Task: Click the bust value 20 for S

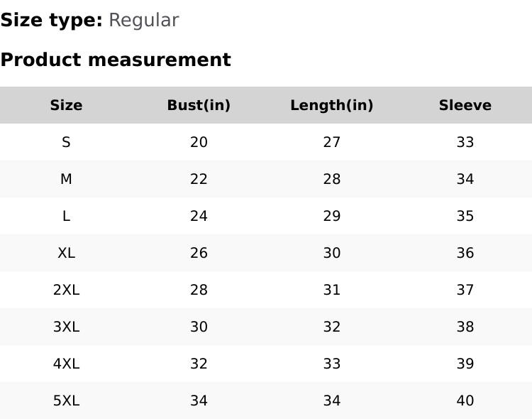Action: point(199,142)
